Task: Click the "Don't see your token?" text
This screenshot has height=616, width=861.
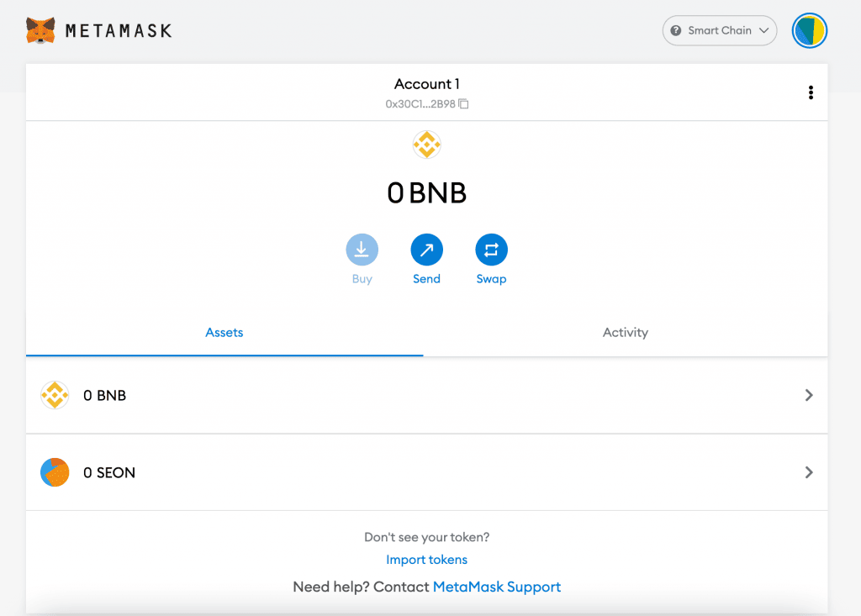Action: [x=426, y=537]
